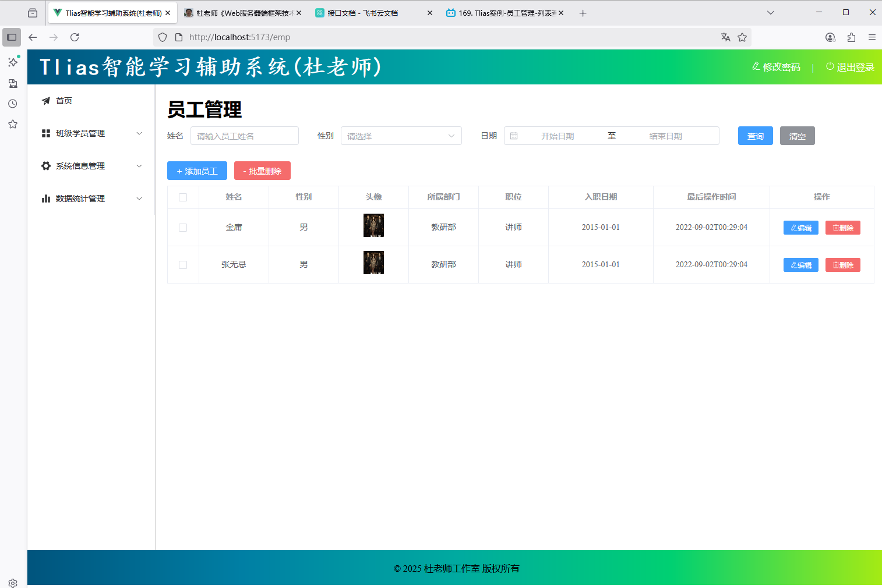Reload the page with the refresh icon
Image resolution: width=882 pixels, height=588 pixels.
pos(75,37)
